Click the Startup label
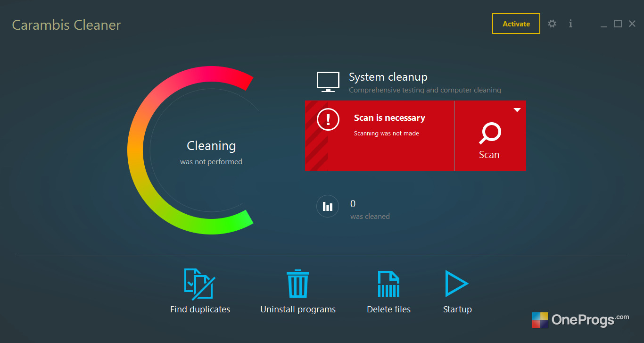 pos(457,310)
